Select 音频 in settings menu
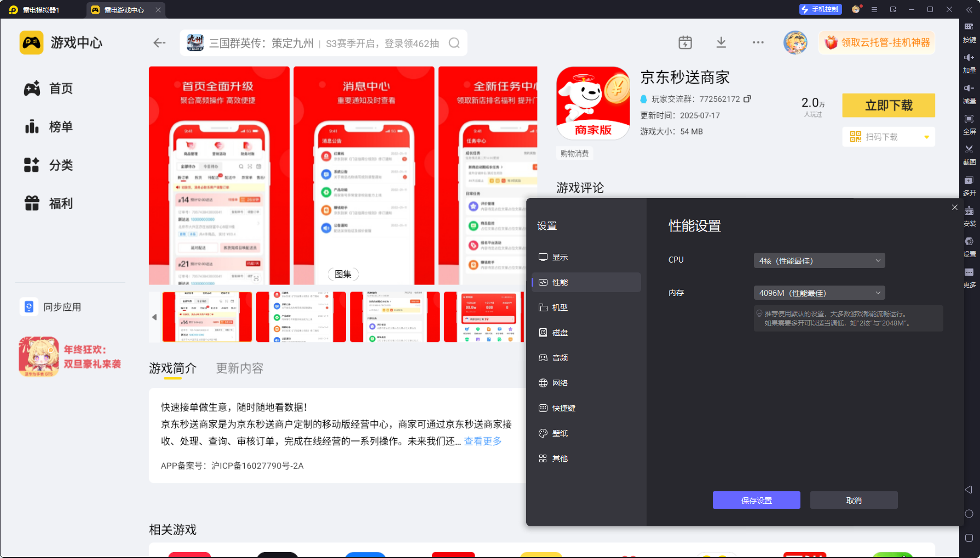Viewport: 980px width, 558px height. click(586, 358)
